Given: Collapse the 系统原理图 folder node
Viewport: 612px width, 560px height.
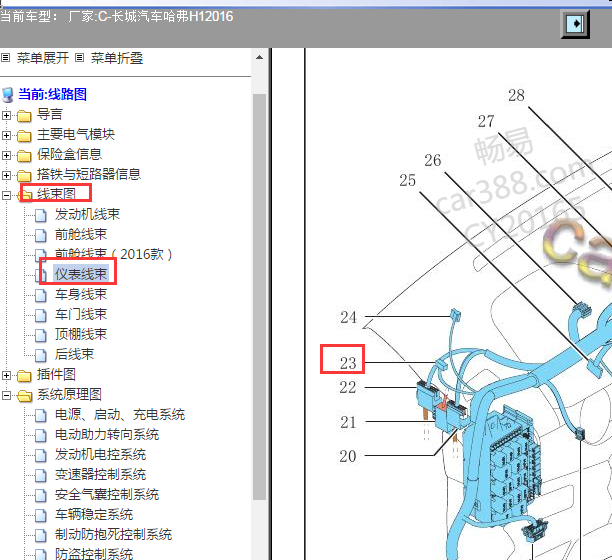Looking at the screenshot, I should (x=6, y=396).
